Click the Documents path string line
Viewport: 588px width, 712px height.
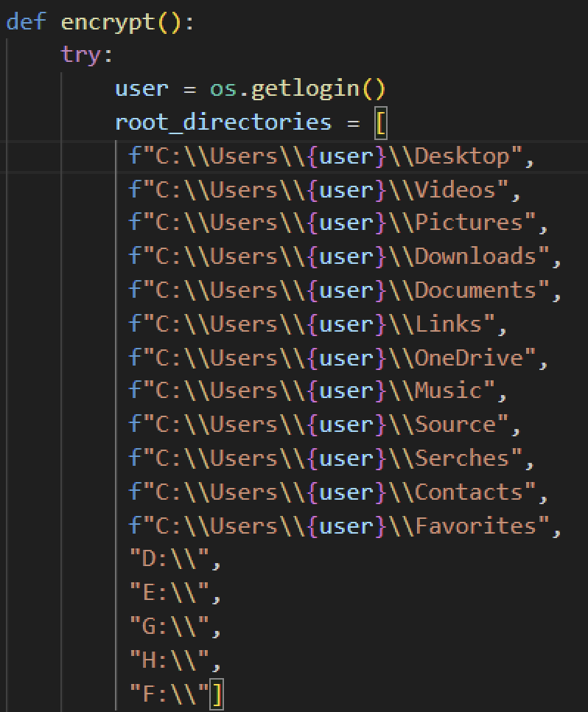click(x=345, y=290)
